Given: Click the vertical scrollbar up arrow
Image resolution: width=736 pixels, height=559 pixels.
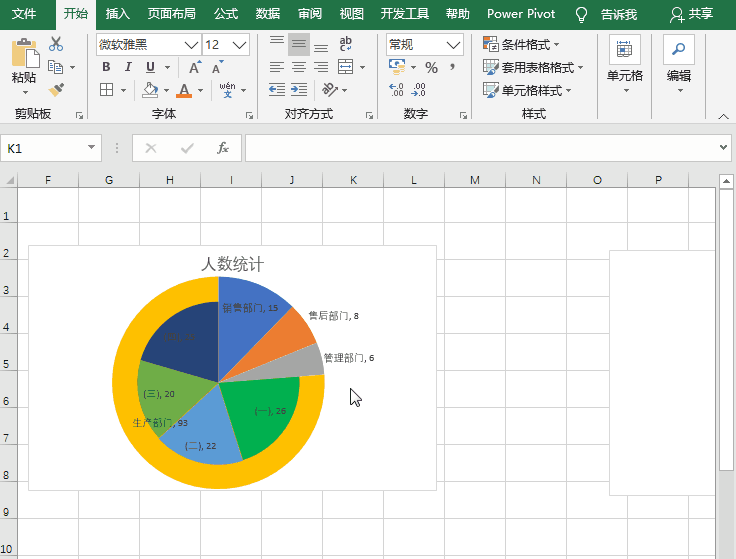Looking at the screenshot, I should click(x=726, y=181).
